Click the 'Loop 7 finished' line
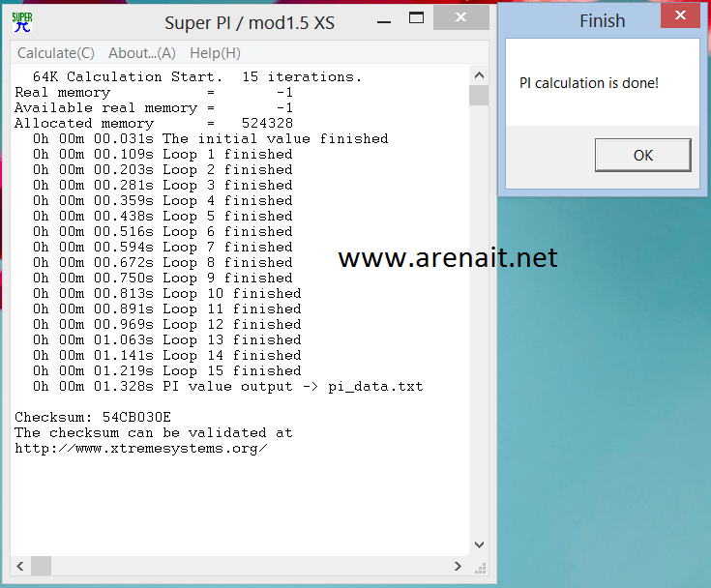 coord(163,247)
